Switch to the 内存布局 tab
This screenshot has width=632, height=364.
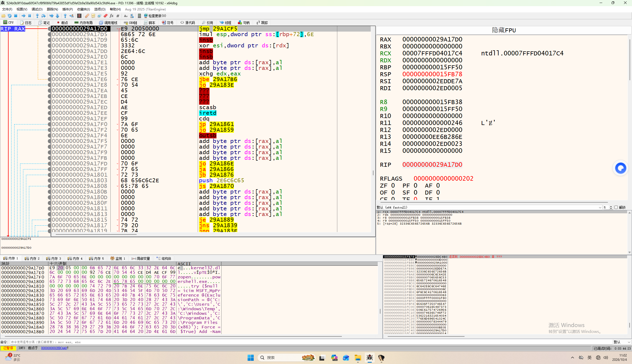point(84,23)
